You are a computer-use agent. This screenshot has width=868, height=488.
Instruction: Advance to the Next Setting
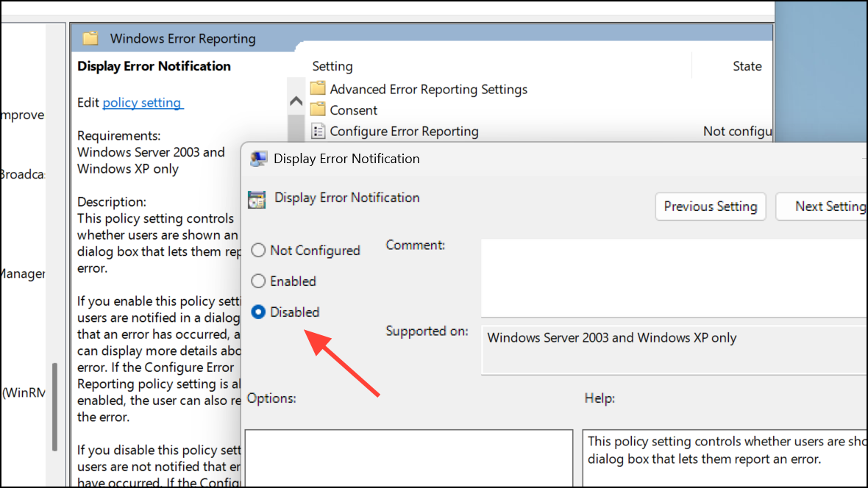(824, 207)
